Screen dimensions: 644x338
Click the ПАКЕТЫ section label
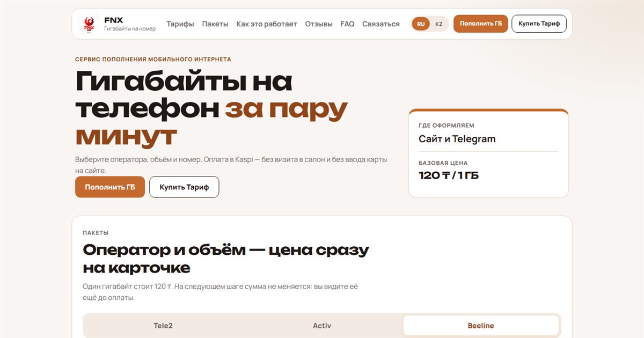click(x=96, y=233)
